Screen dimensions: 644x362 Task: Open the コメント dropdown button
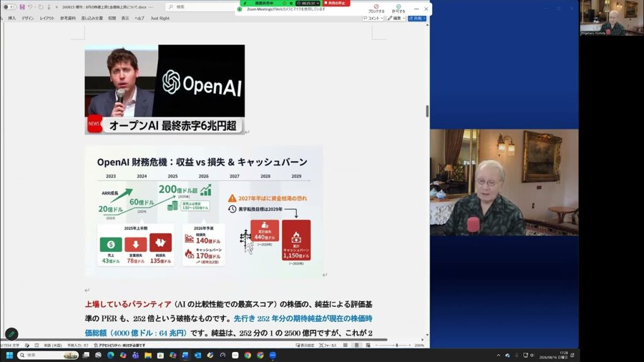tap(374, 18)
